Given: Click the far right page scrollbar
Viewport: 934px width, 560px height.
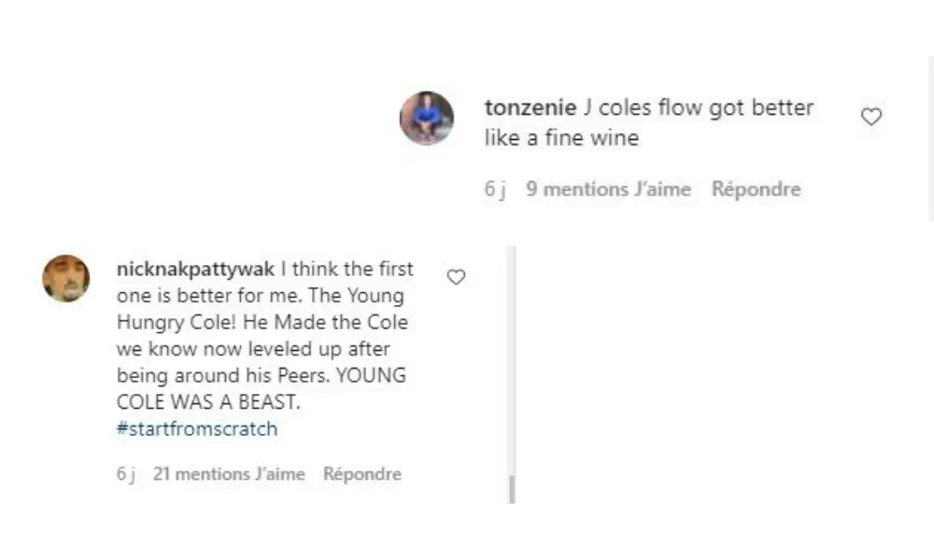Looking at the screenshot, I should [931, 140].
